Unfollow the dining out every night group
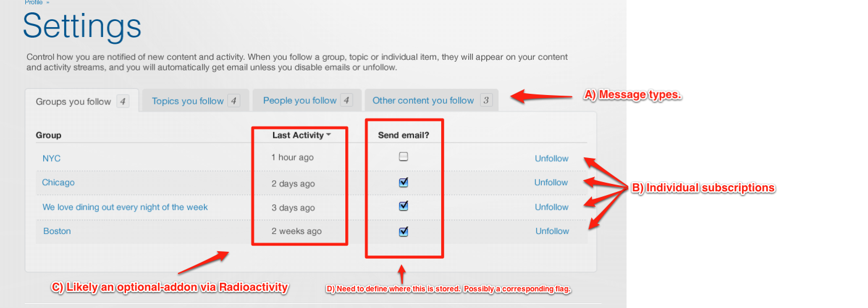868x308 pixels. click(x=551, y=207)
